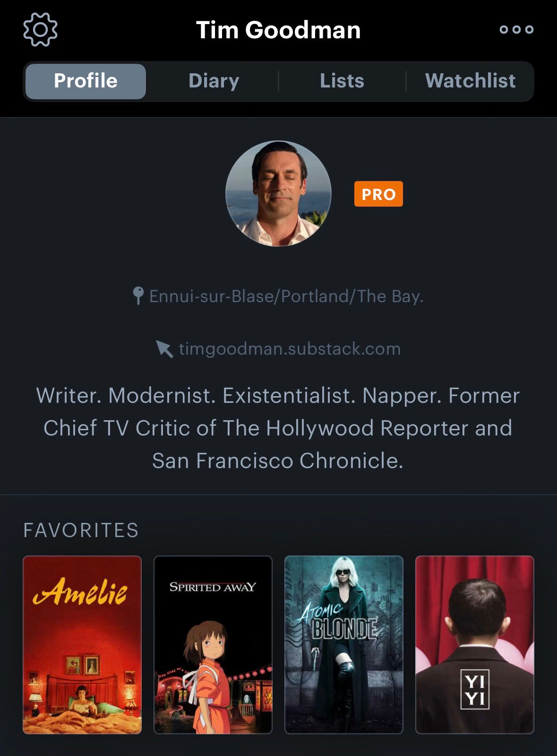557x756 pixels.
Task: Open the Atomic Blonde poster
Action: (x=344, y=645)
